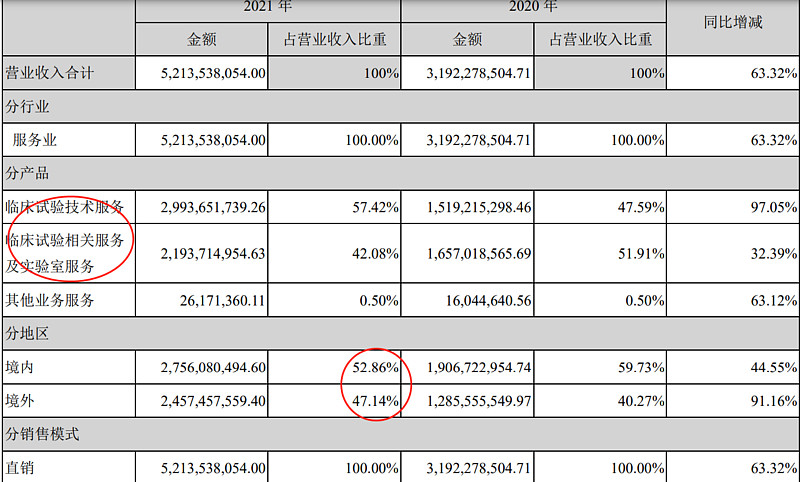
Task: Click the 2021 年 column header
Action: (x=267, y=6)
